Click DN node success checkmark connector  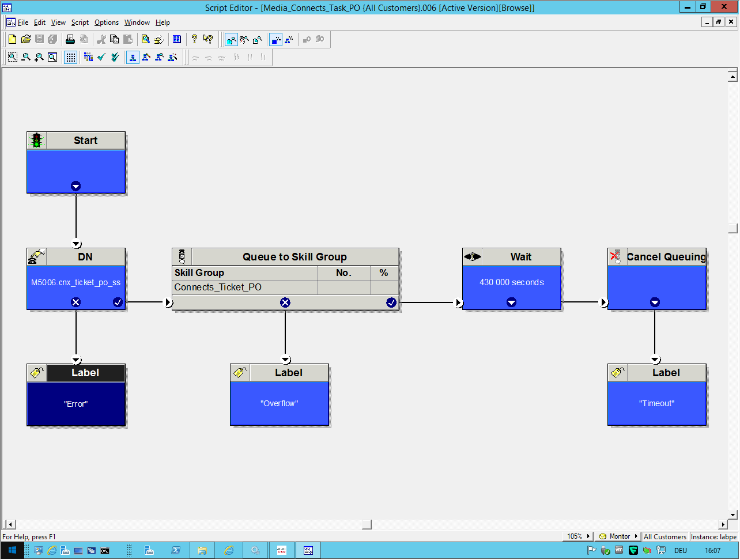(118, 302)
